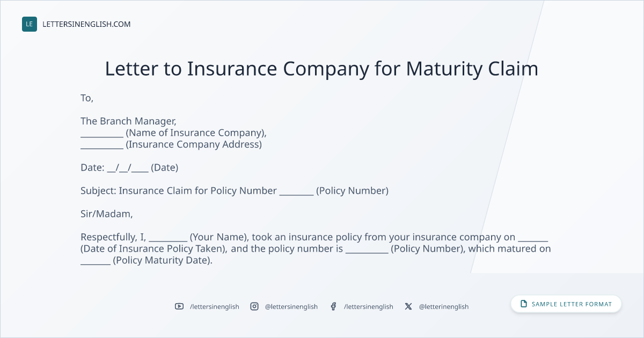Click the Facebook icon in footer
Screen dimensions: 644x338
[x=333, y=306]
